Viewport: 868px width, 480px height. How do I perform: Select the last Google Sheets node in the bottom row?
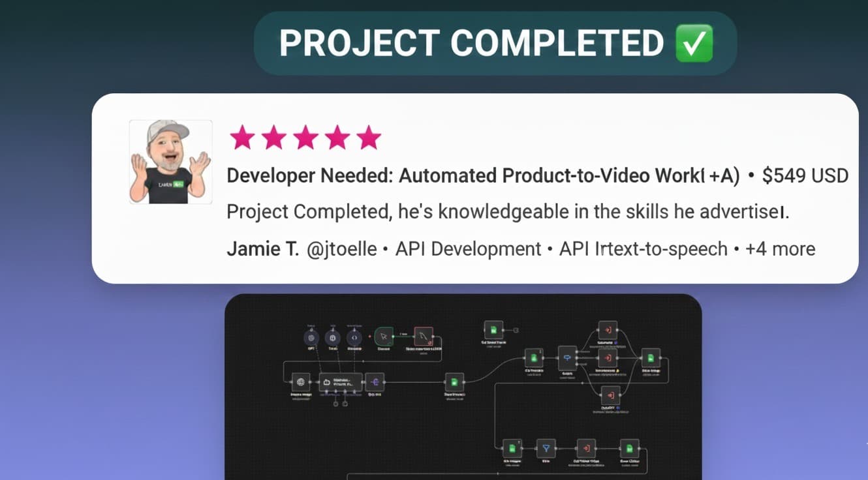coord(629,449)
